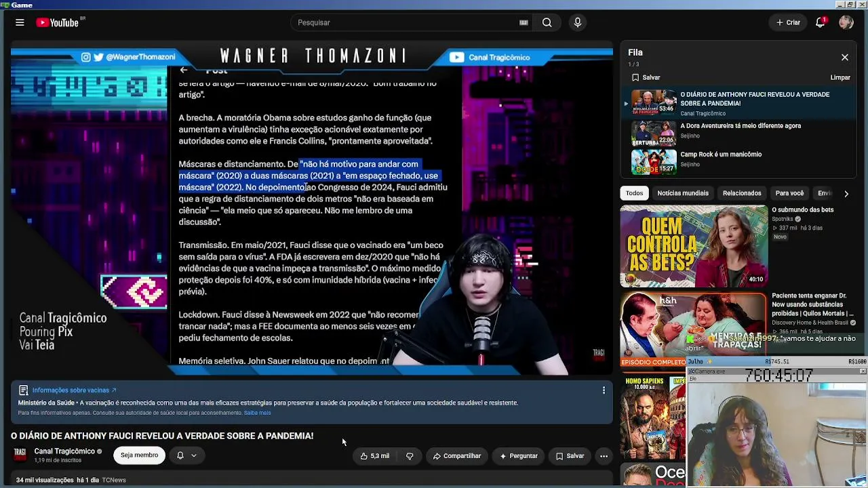The image size is (868, 488).
Task: Select the Todos filter chip
Action: pos(634,193)
